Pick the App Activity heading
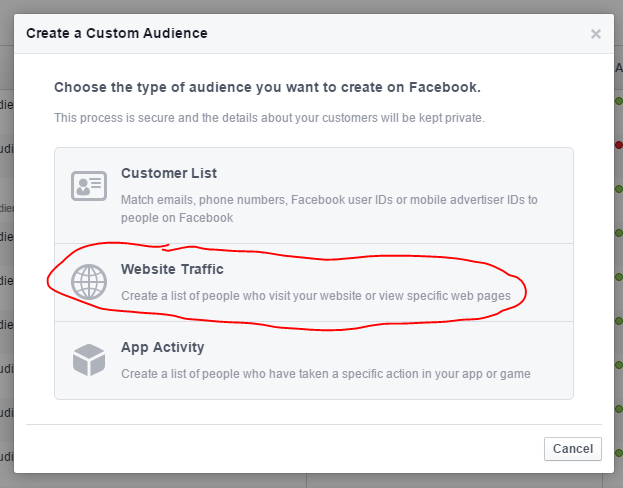623x488 pixels. click(163, 347)
